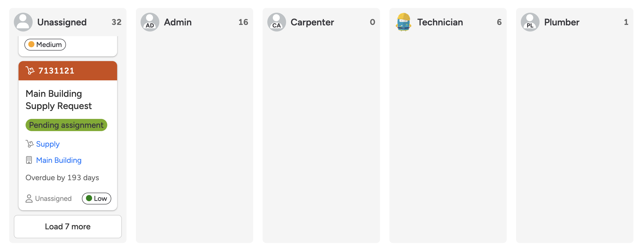Click the Plumber PL avatar icon

530,22
